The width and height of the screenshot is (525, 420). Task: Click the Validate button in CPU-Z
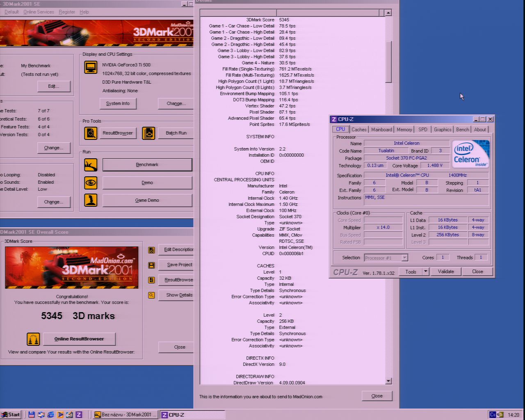click(446, 272)
